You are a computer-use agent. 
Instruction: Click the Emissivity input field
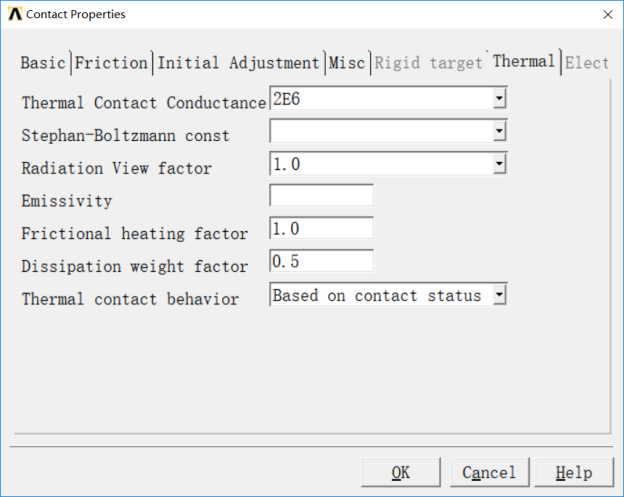click(x=321, y=196)
